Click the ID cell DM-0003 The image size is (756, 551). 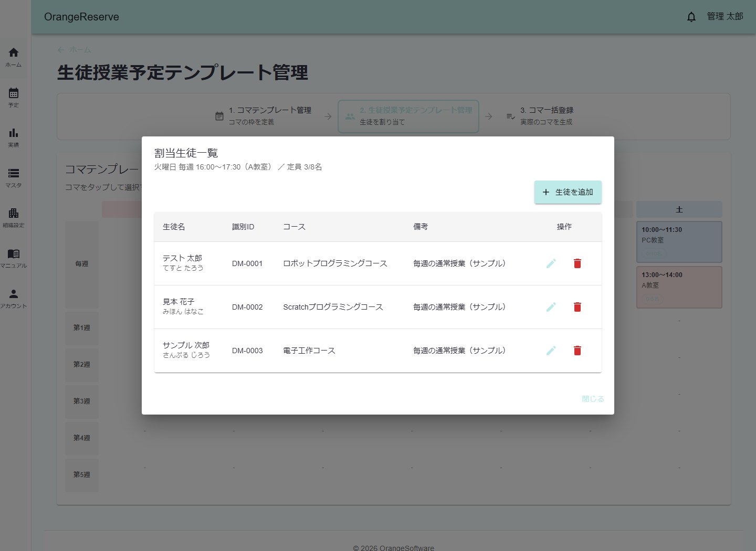point(247,351)
